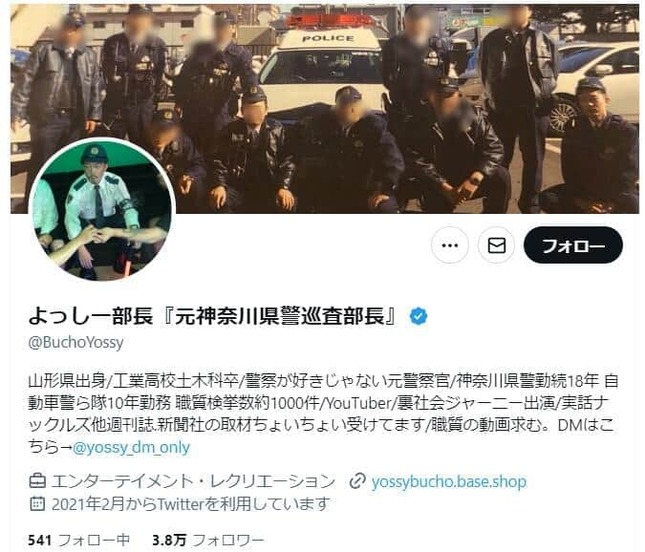The height and width of the screenshot is (552, 645).
Task: Click the profile bio description text
Action: pos(323,414)
